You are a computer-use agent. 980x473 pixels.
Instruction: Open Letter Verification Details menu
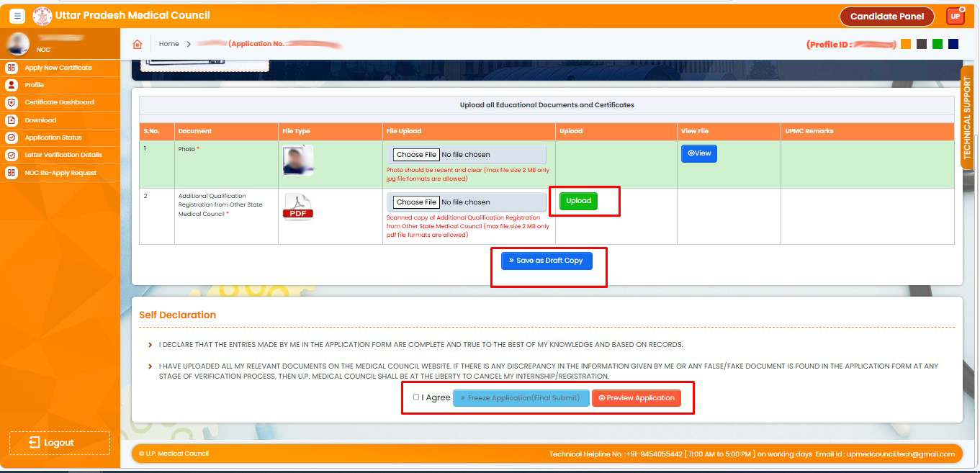63,155
